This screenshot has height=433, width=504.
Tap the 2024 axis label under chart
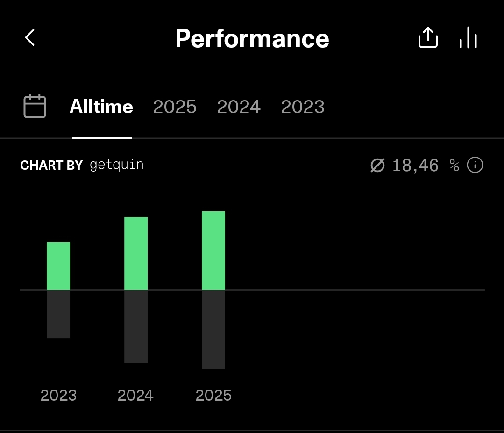(135, 396)
